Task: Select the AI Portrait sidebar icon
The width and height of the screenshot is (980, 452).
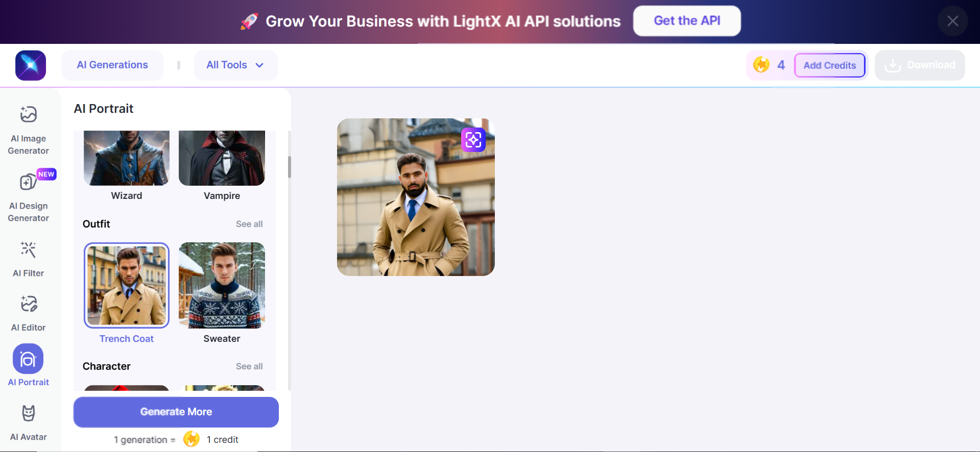Action: click(28, 359)
